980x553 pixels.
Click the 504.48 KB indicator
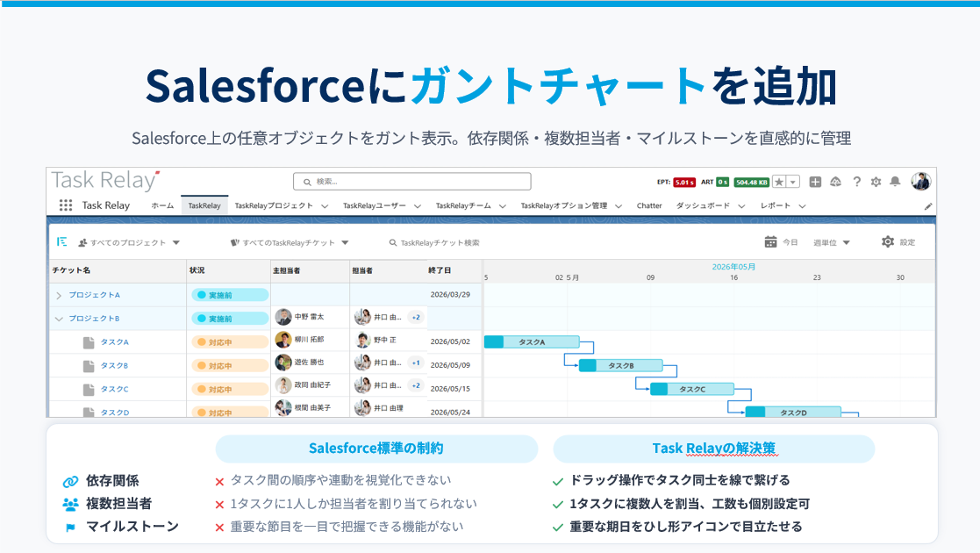click(x=751, y=182)
